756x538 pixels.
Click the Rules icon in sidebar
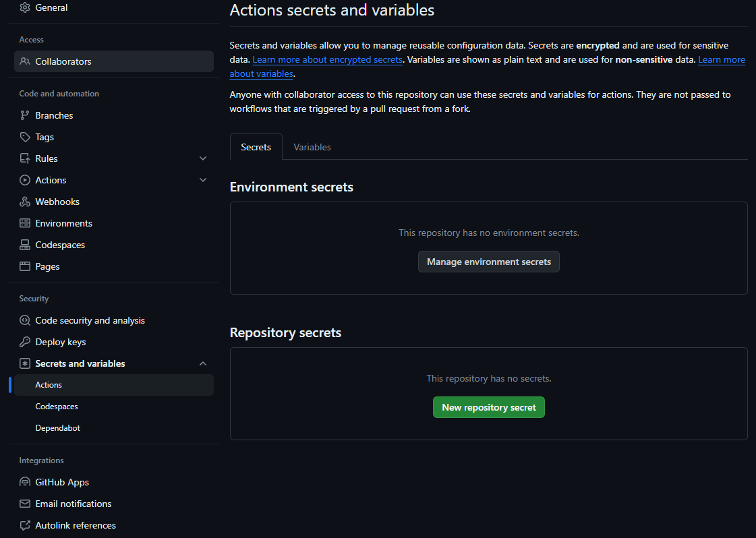coord(24,158)
